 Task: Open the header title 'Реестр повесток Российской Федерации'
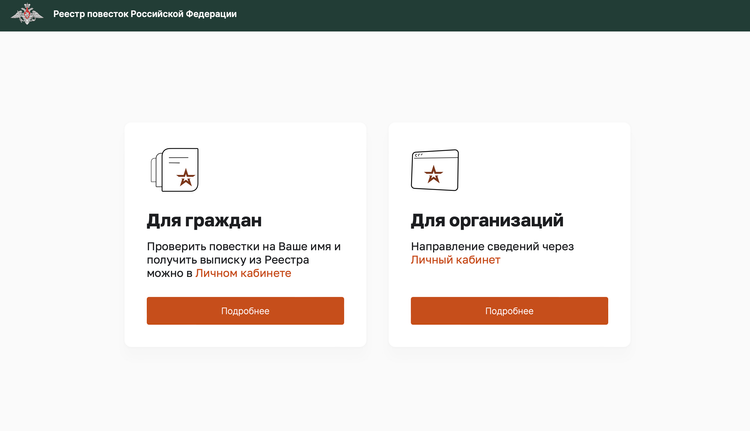145,15
